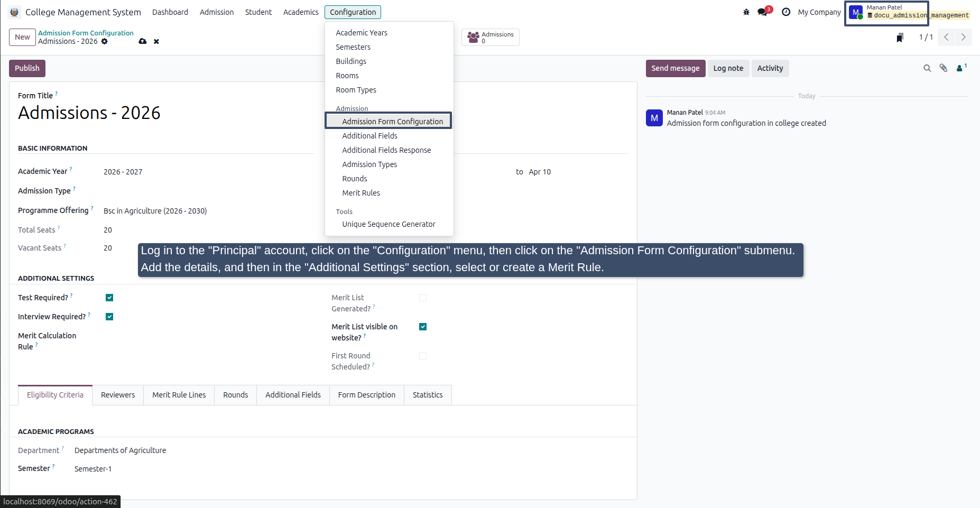The image size is (980, 508).
Task: Switch to the Statistics tab
Action: tap(428, 395)
